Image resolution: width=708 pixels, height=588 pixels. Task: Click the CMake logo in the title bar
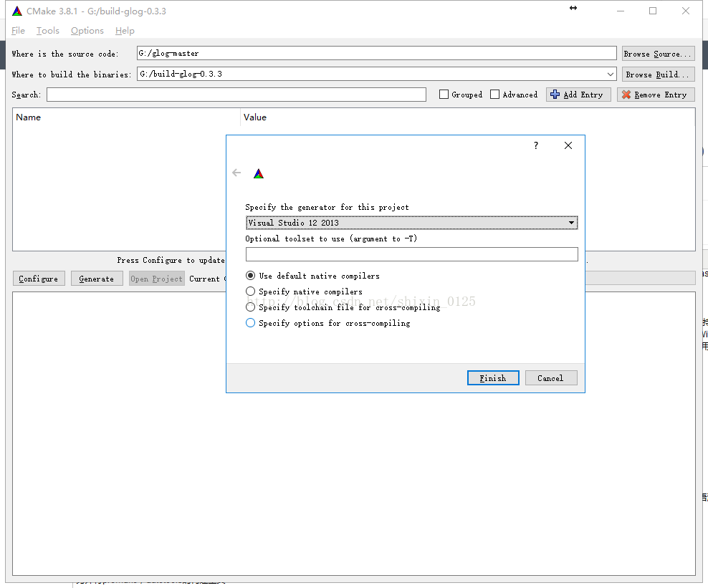[x=17, y=11]
